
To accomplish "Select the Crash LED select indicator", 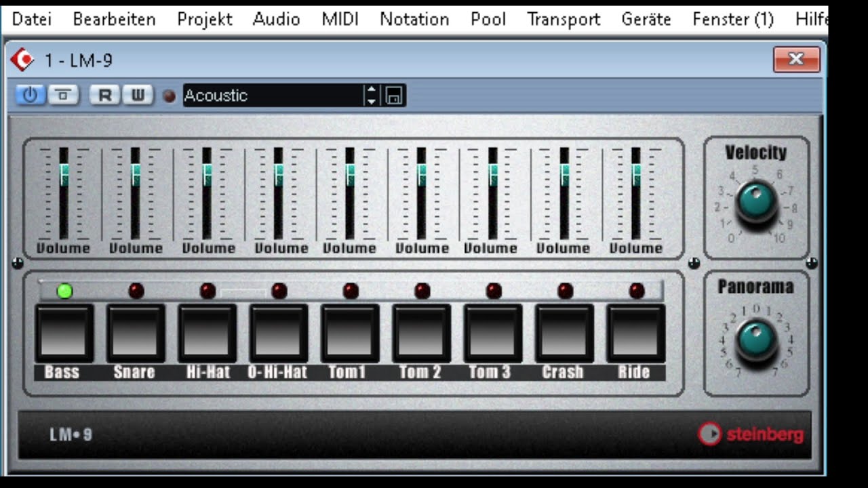I will point(565,291).
